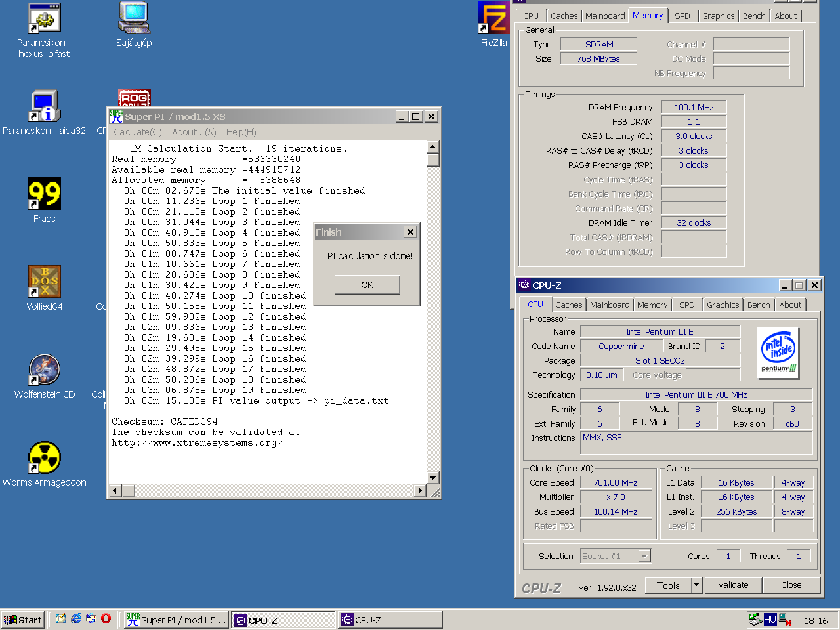Click the HU language indicator in tray

[x=770, y=619]
